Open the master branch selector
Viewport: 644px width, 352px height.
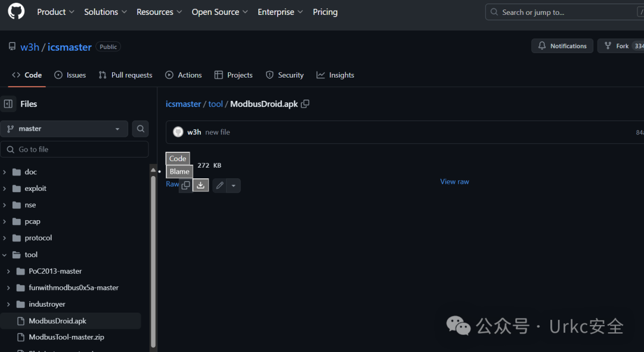click(x=64, y=128)
